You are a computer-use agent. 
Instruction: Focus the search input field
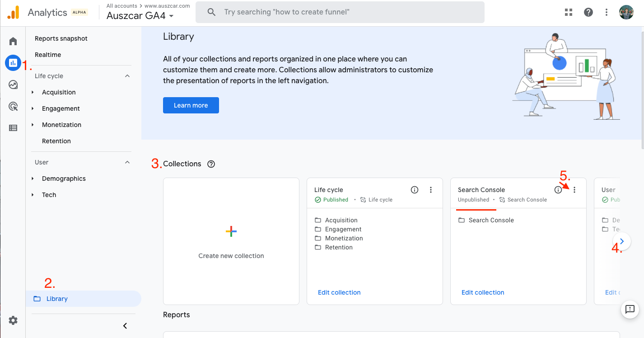tap(340, 12)
